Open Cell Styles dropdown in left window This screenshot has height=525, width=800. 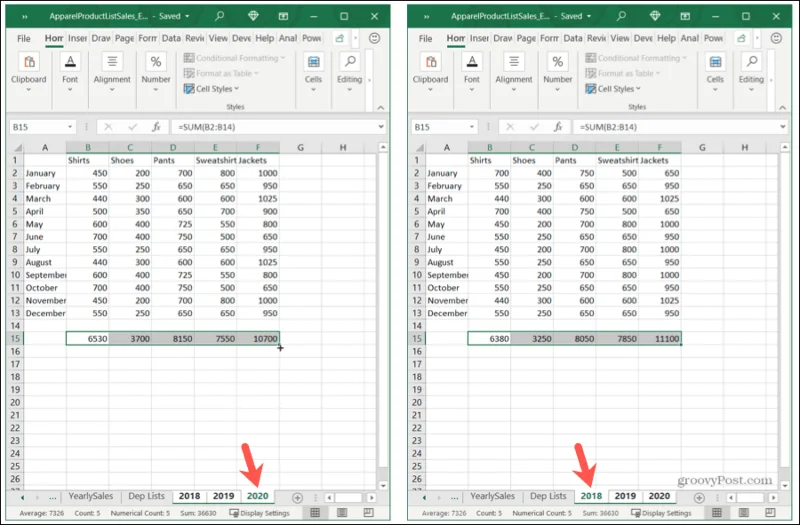(211, 89)
